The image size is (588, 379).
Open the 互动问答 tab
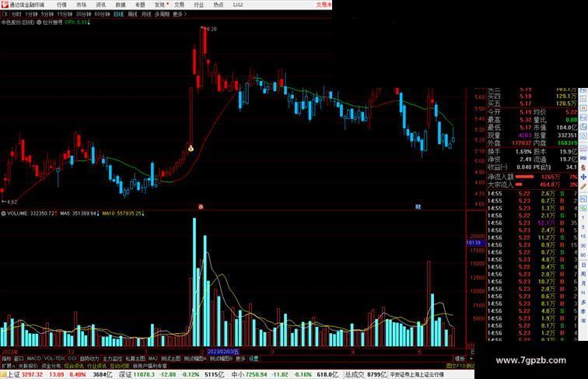coord(120,366)
